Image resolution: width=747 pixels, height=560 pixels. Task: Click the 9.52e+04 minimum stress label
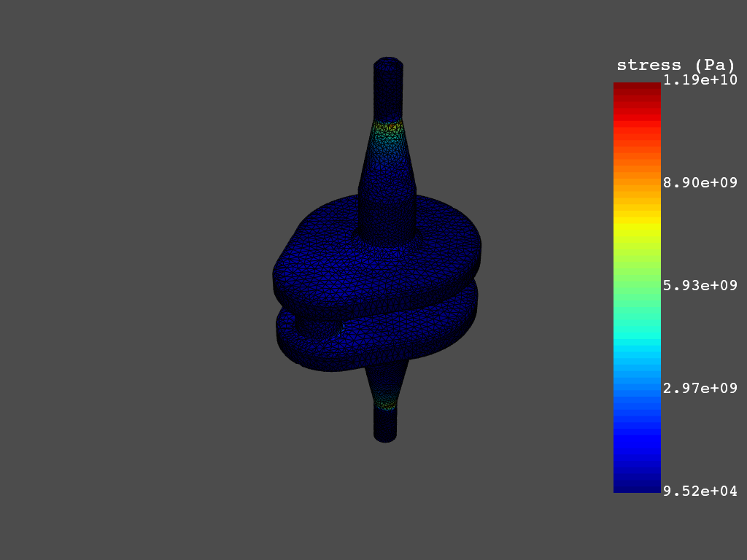pos(700,491)
